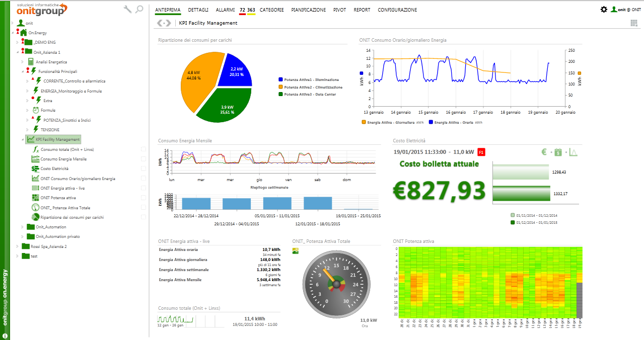The height and width of the screenshot is (340, 644).
Task: Click the onit @ ONIT user icon
Action: pos(615,9)
